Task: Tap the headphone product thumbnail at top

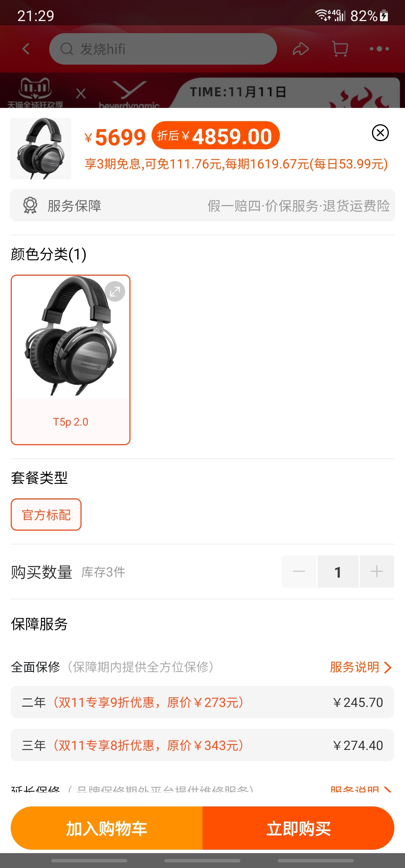Action: tap(40, 148)
